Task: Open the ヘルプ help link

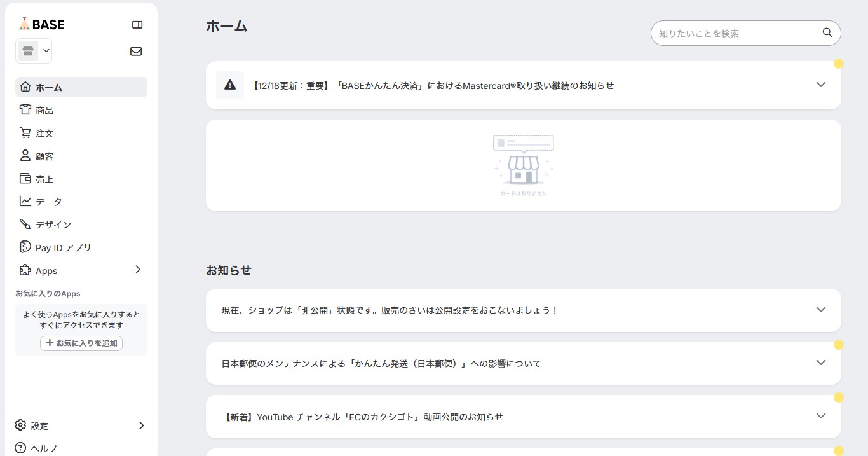Action: tap(44, 448)
